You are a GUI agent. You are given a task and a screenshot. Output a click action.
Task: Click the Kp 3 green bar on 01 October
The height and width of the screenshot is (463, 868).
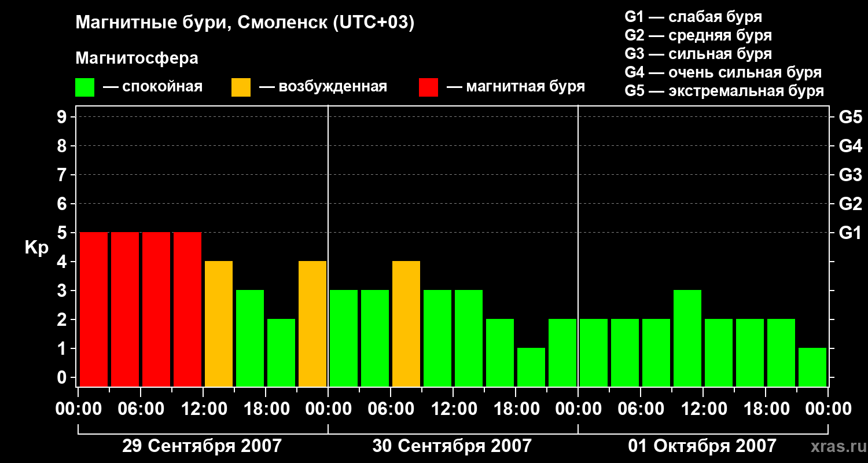point(687,338)
